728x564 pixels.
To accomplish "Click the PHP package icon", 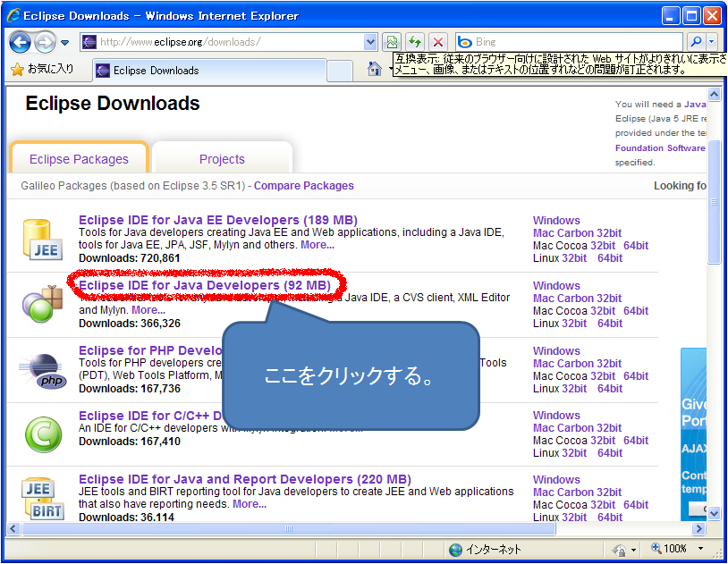I will [x=44, y=370].
